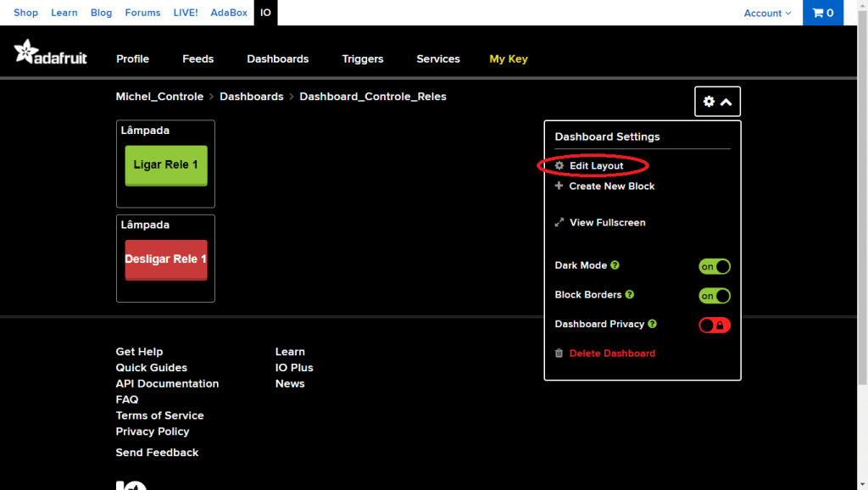868x490 pixels.
Task: Open the Dashboards nav item
Action: [278, 58]
